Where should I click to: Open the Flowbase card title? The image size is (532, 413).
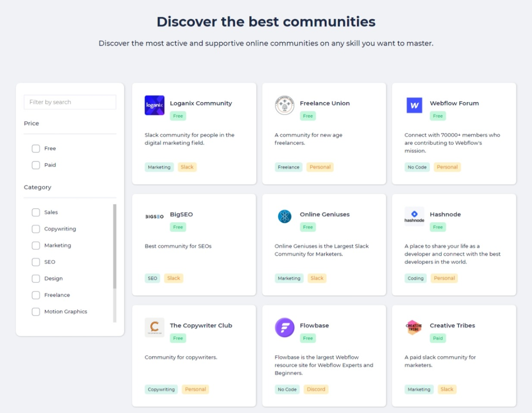314,326
